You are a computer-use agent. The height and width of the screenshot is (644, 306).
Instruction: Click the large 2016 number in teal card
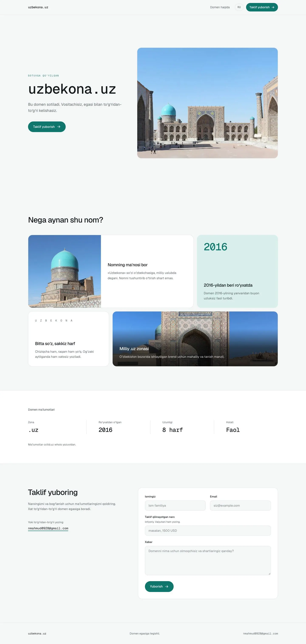pos(215,247)
